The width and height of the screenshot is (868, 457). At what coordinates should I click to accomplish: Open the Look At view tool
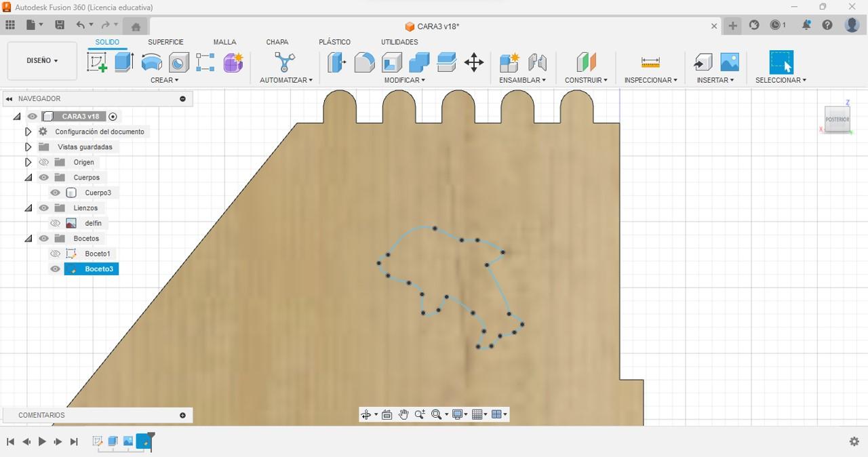coord(387,414)
